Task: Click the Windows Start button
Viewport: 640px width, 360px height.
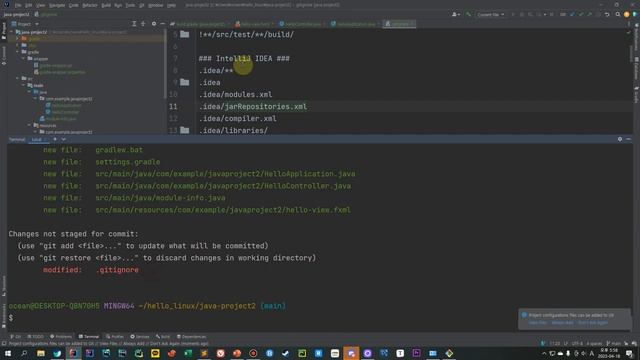Action: [x=7, y=353]
